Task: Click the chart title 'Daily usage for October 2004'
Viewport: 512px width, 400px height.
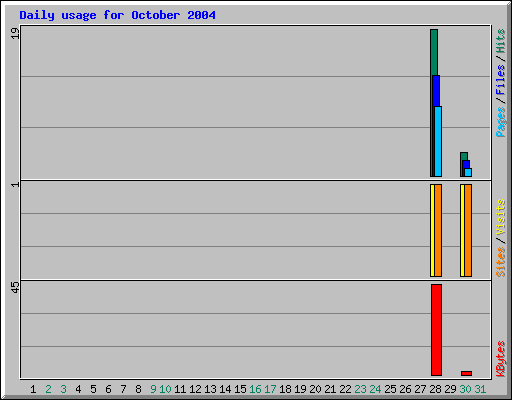Action: [x=117, y=15]
